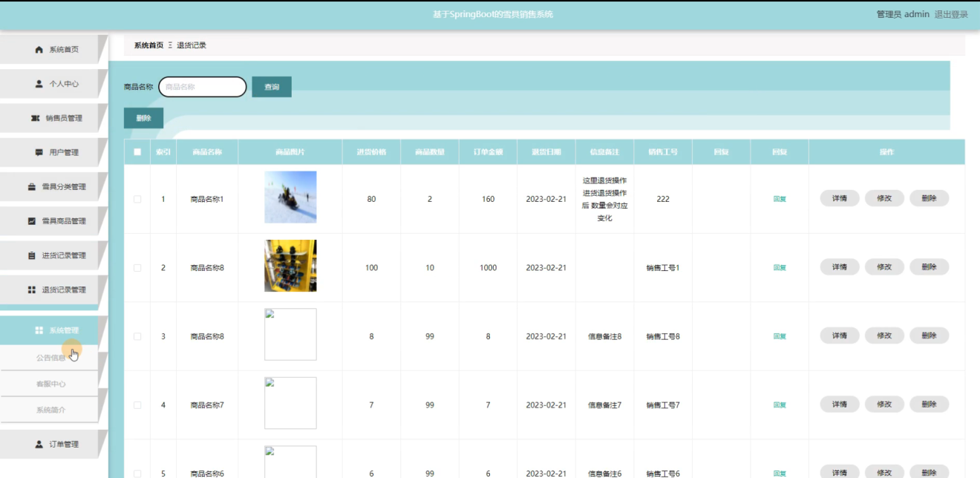Click the 回复 link in row 2
980x478 pixels.
tap(780, 268)
